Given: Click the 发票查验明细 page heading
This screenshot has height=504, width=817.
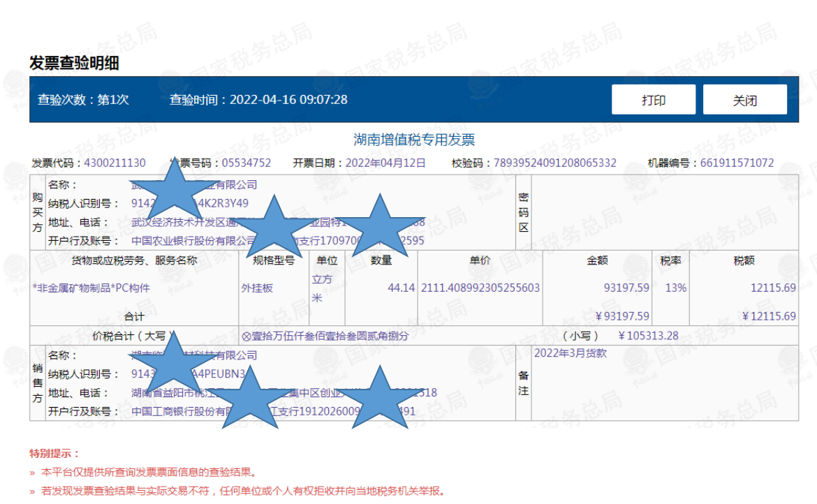Looking at the screenshot, I should [74, 63].
